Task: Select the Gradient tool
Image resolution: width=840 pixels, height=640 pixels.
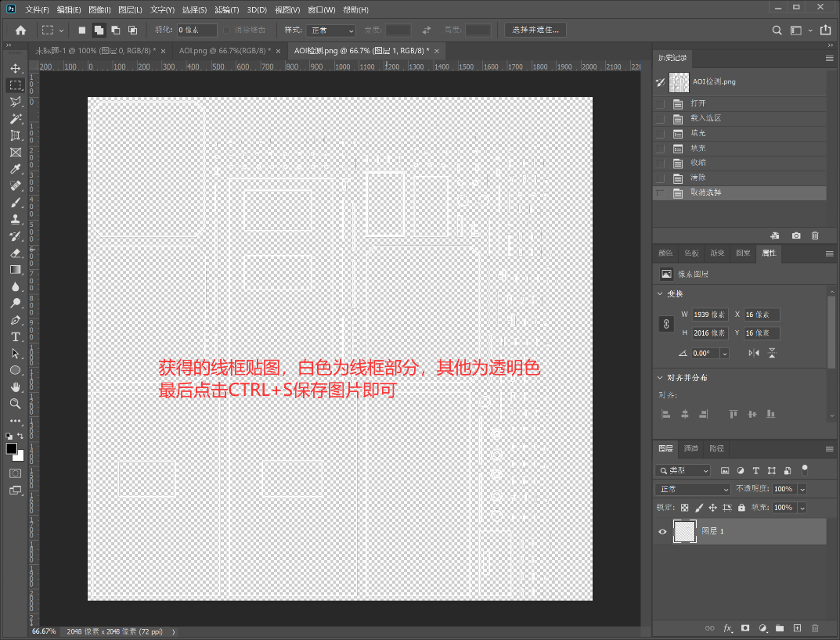Action: pos(16,269)
